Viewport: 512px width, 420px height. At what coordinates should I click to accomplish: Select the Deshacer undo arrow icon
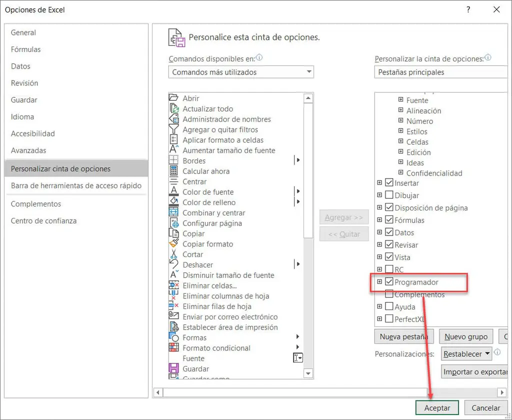point(174,264)
